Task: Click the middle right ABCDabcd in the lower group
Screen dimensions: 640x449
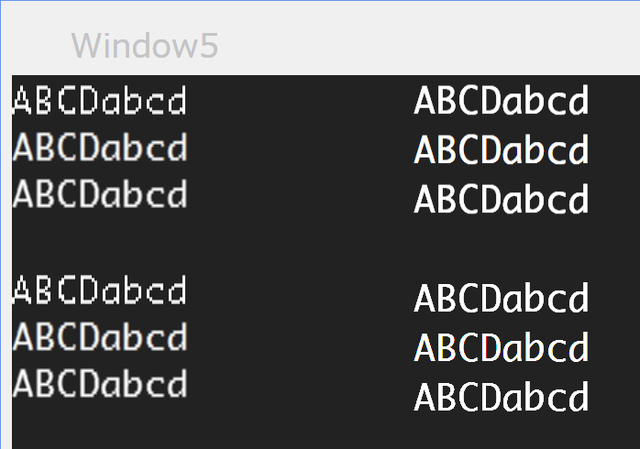Action: (501, 347)
